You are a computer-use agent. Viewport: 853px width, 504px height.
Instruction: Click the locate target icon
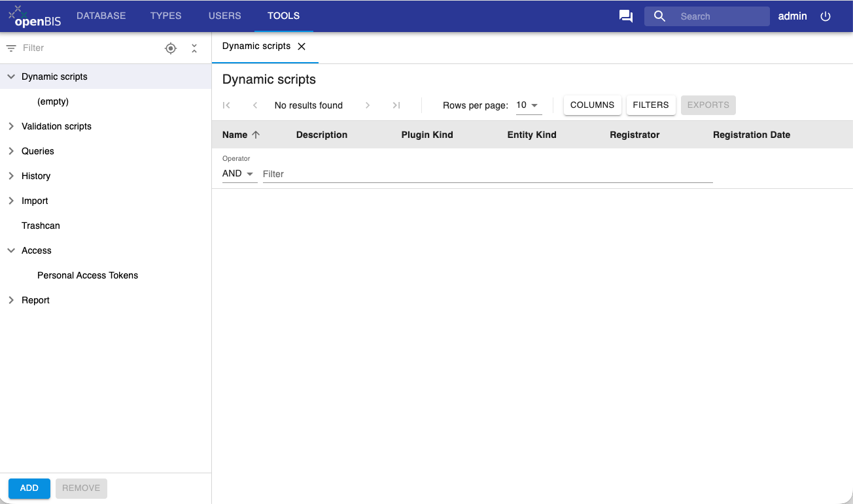[x=171, y=48]
